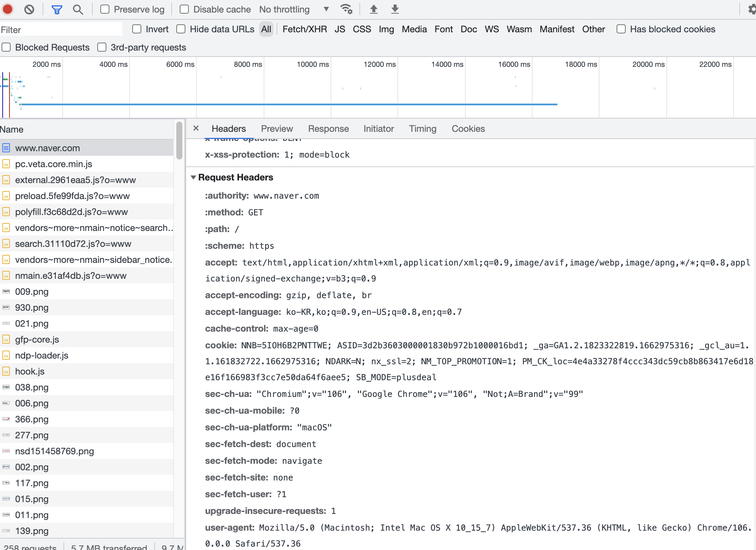Enable the Preserve log checkbox
756x550 pixels.
105,9
